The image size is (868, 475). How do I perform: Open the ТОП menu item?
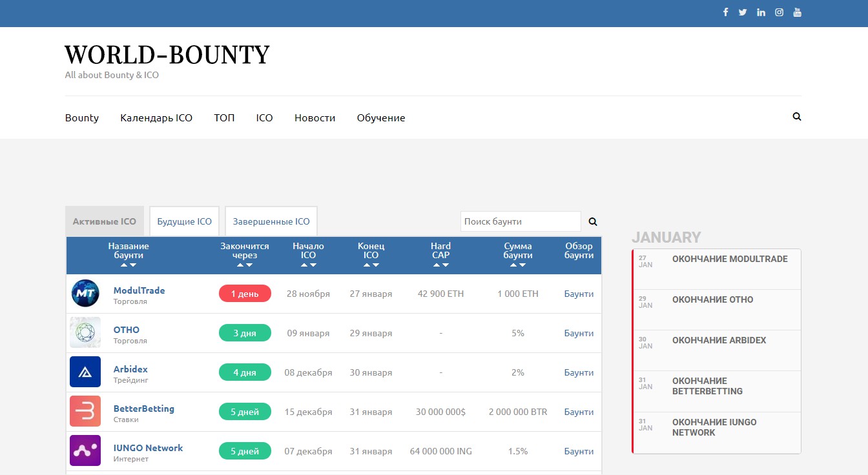pos(224,117)
